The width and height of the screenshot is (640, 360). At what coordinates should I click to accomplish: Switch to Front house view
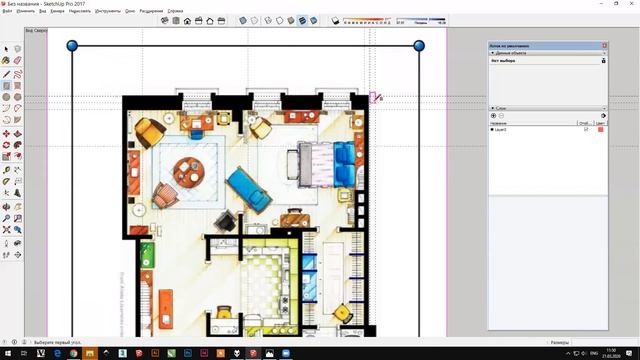pos(187,20)
